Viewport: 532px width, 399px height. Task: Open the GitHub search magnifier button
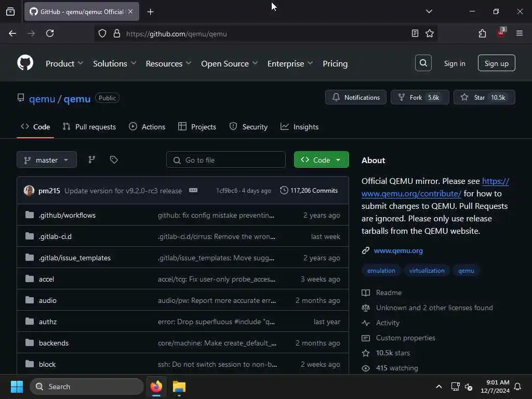(x=423, y=63)
